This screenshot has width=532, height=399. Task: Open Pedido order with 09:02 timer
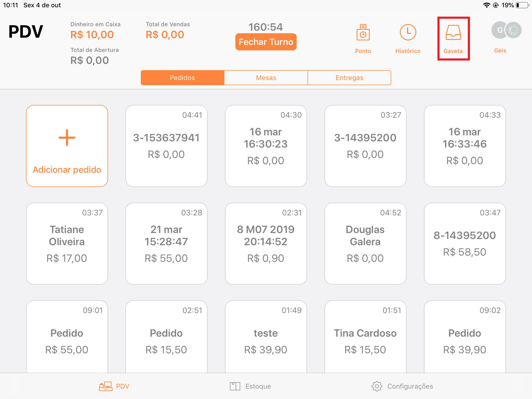(465, 337)
